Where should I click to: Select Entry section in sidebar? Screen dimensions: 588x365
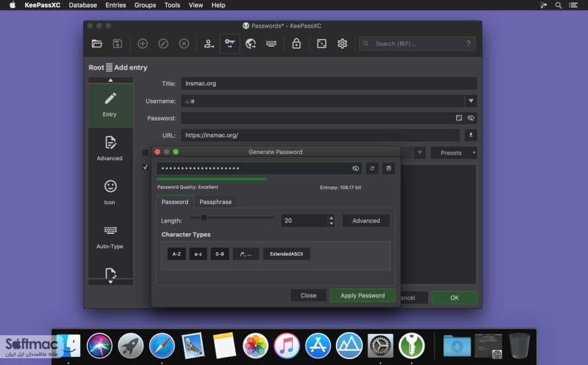110,105
